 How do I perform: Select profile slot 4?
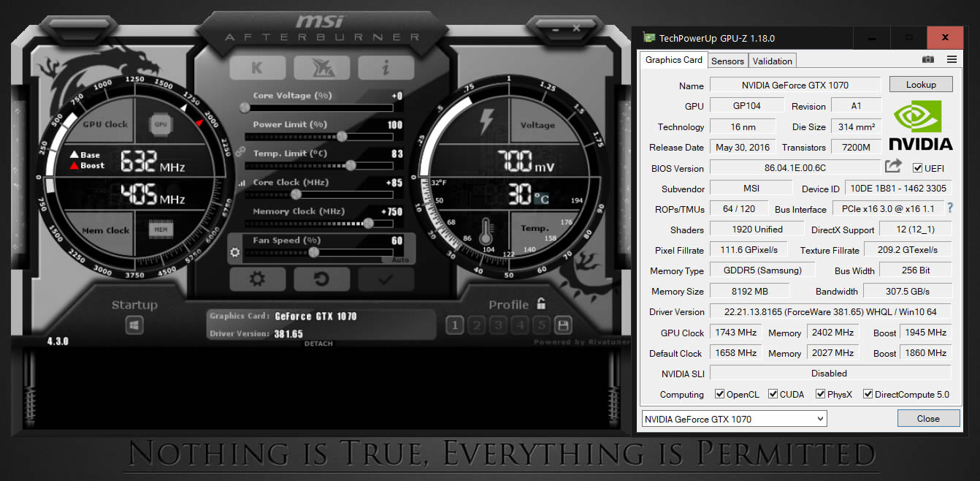(x=520, y=325)
